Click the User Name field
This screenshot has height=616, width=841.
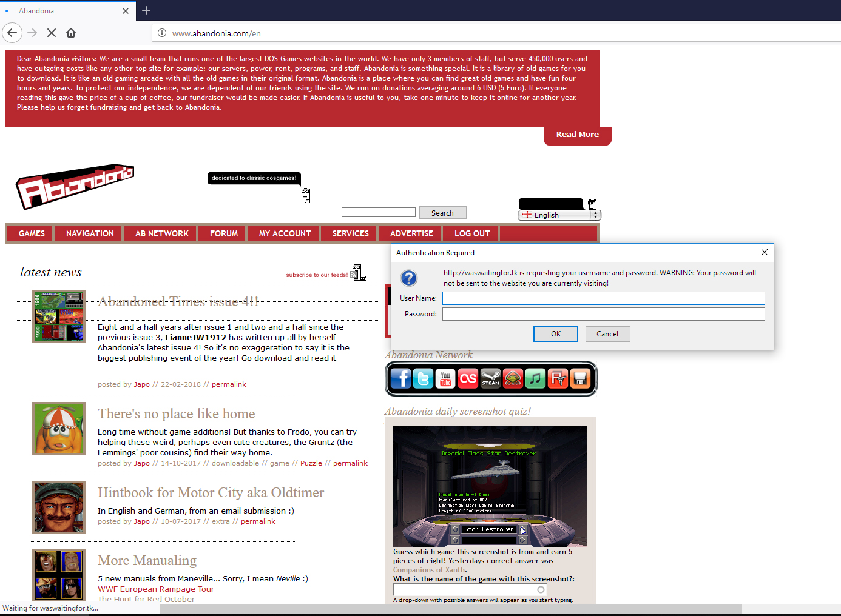(x=604, y=298)
